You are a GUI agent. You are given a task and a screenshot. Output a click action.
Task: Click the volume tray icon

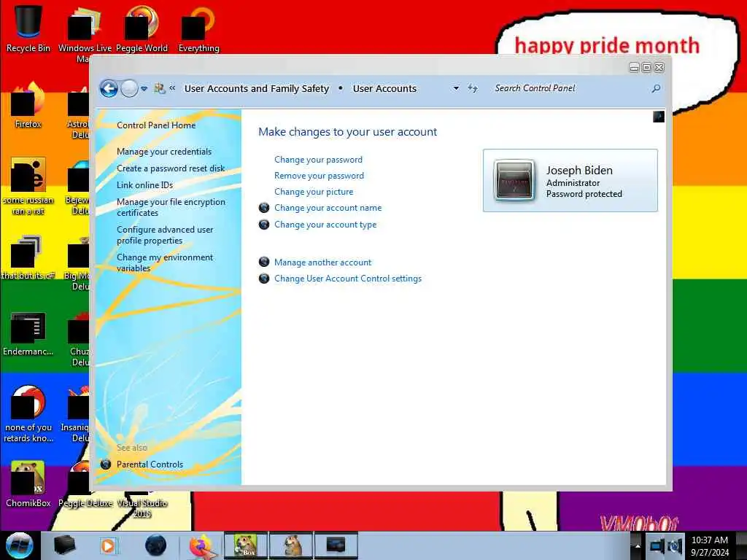point(675,545)
